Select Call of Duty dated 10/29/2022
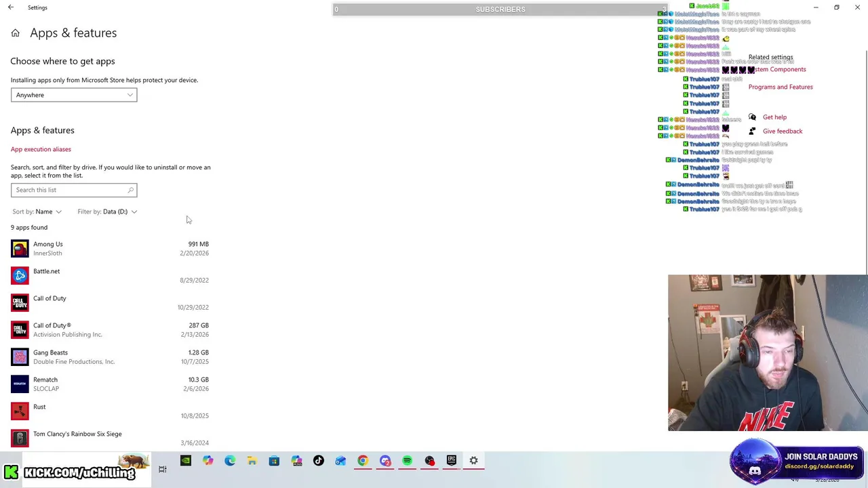868x488 pixels. pos(110,303)
